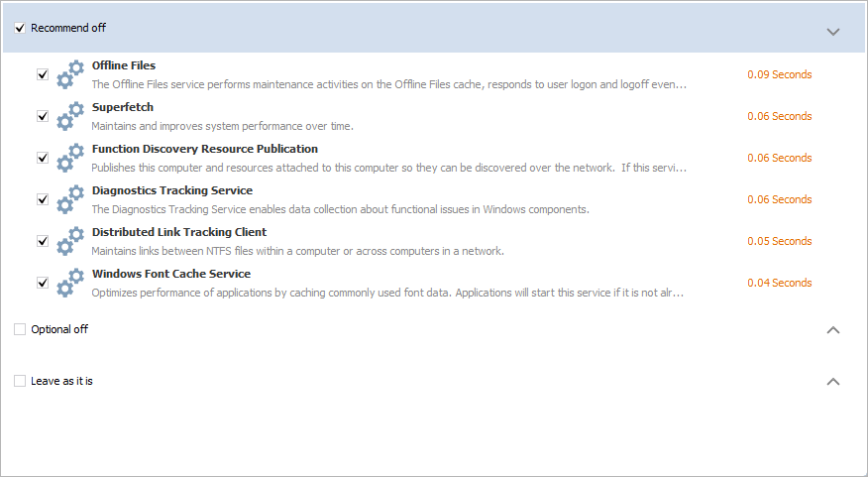The height and width of the screenshot is (477, 868).
Task: Expand the Leave as it is chevron
Action: coord(833,381)
